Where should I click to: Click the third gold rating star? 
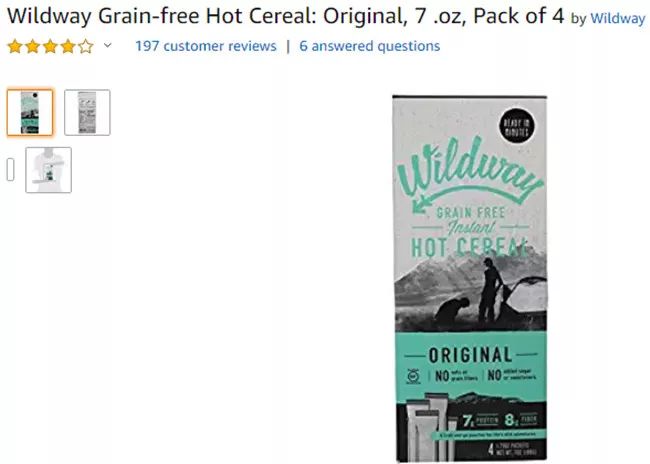50,46
